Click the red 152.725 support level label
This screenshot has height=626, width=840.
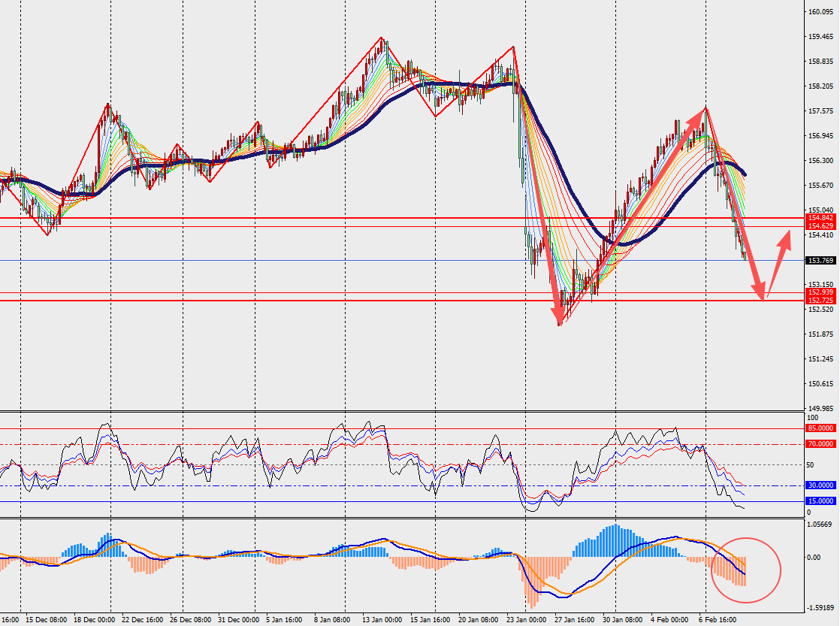(820, 301)
